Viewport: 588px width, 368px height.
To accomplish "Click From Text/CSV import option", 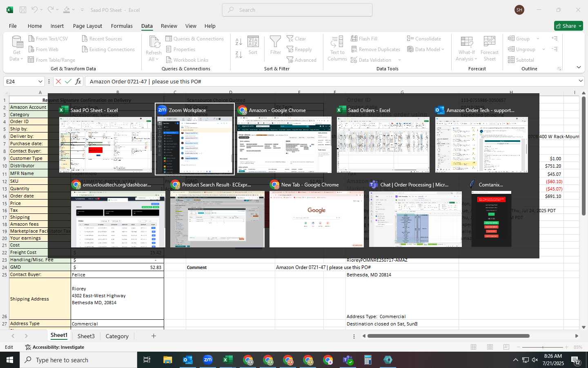I will (48, 39).
